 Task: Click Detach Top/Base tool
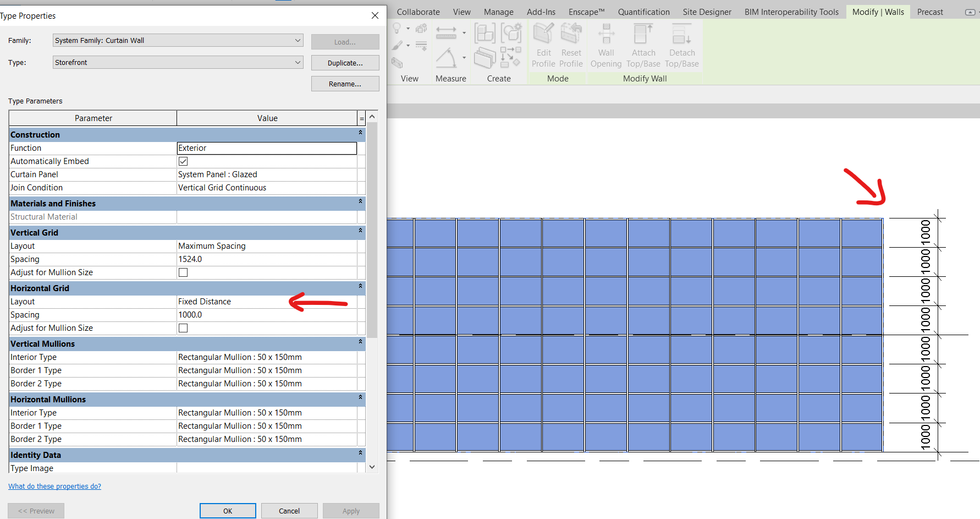(x=682, y=45)
